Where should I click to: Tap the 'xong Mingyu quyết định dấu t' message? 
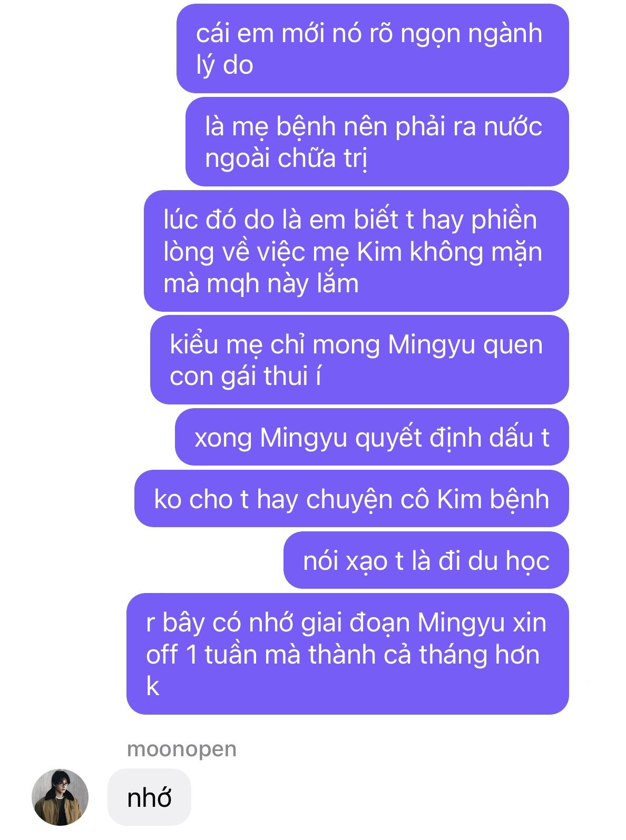coord(372,437)
